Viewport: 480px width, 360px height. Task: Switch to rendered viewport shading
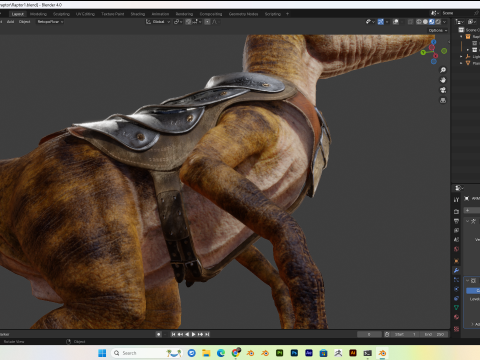(x=438, y=22)
